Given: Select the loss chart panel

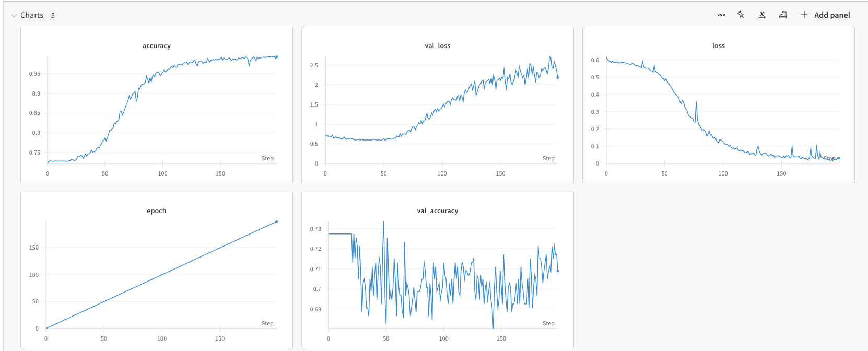Looking at the screenshot, I should pyautogui.click(x=719, y=105).
